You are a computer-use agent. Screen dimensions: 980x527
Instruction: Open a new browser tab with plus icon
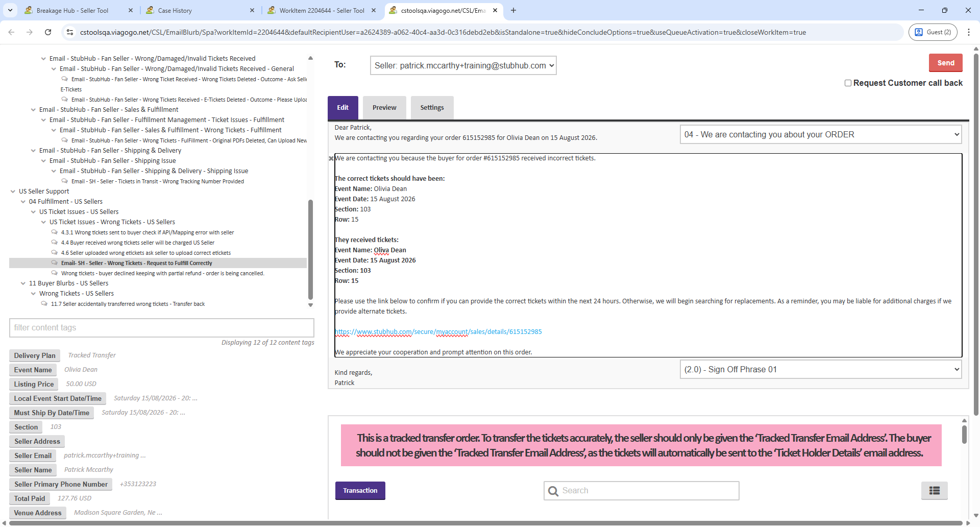(x=513, y=10)
